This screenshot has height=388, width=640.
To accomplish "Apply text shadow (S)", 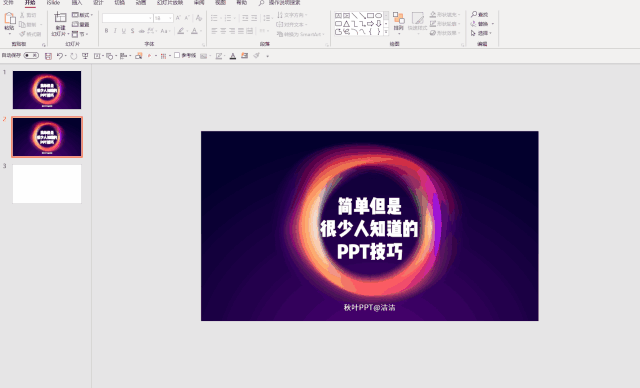I will (132, 31).
